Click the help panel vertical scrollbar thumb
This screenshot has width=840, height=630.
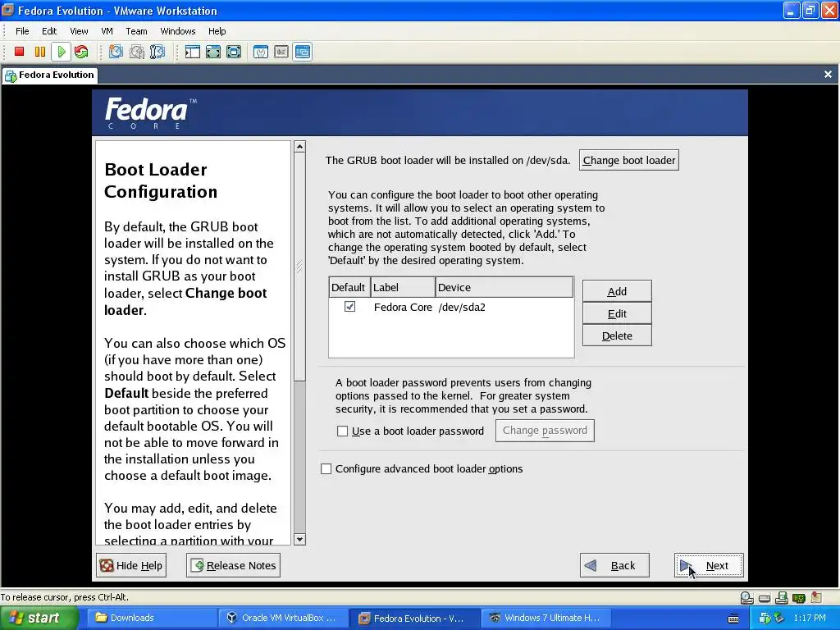click(x=299, y=267)
